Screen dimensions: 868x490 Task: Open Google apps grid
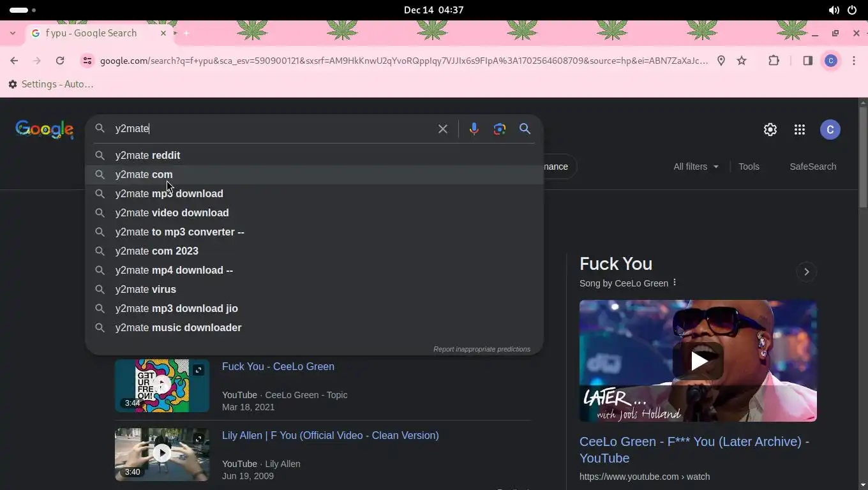point(800,130)
